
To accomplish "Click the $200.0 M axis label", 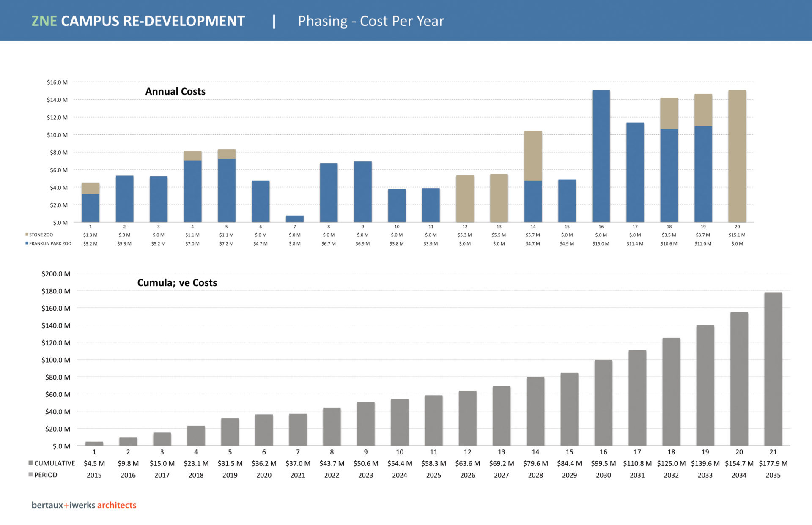I will click(x=56, y=274).
